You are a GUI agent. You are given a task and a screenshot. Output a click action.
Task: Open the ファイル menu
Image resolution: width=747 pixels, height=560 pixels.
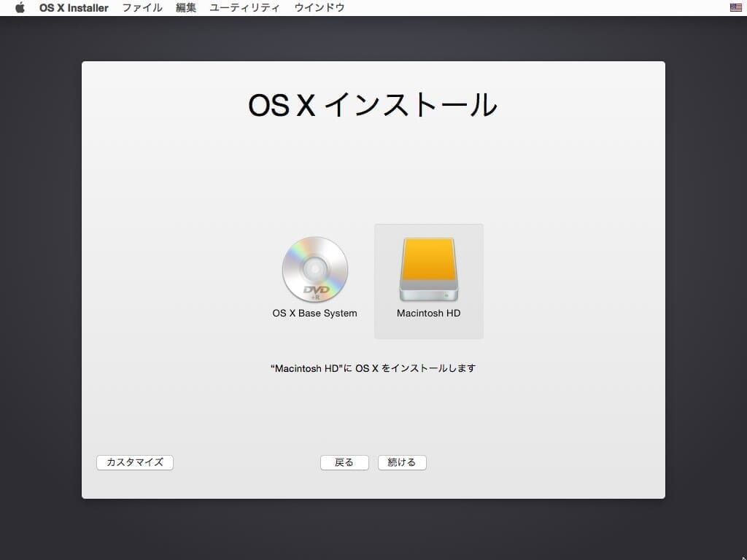pos(142,8)
